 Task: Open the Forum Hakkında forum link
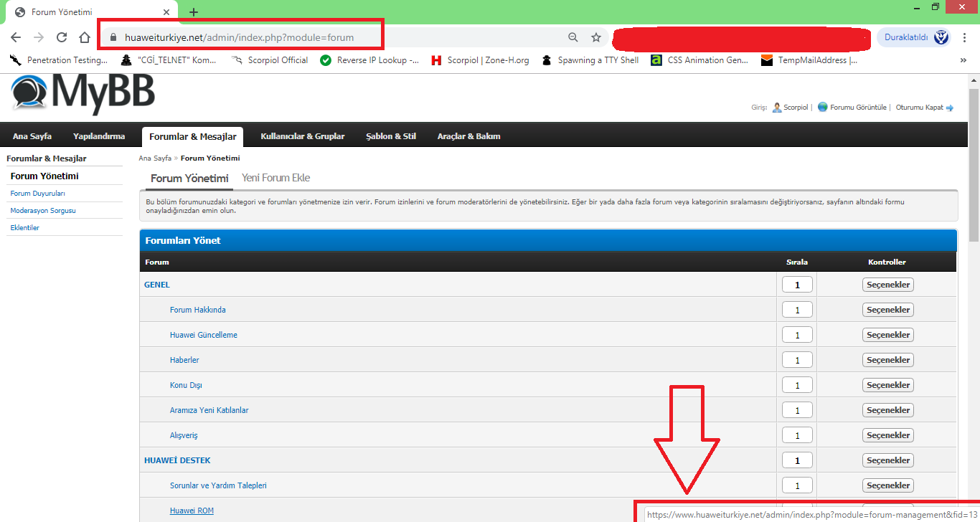point(198,310)
